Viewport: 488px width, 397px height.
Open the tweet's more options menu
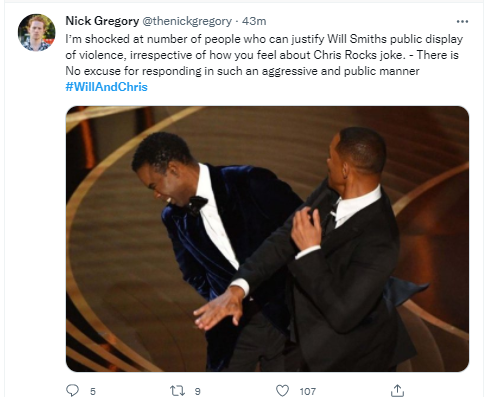462,22
